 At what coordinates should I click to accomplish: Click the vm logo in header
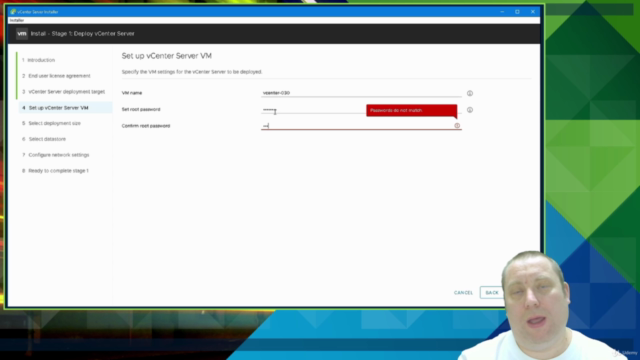click(x=22, y=34)
